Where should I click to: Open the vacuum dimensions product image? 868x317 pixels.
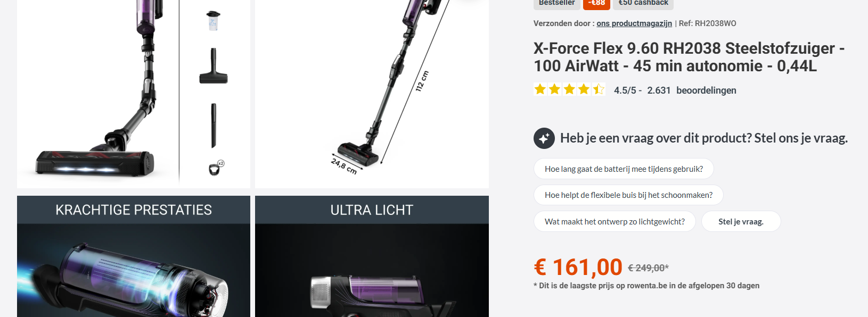point(372,94)
